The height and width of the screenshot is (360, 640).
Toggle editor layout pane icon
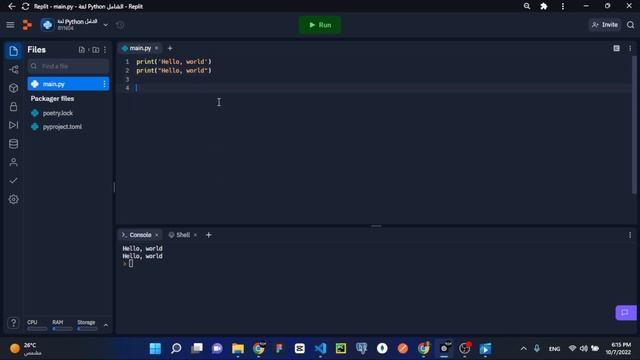coord(616,48)
